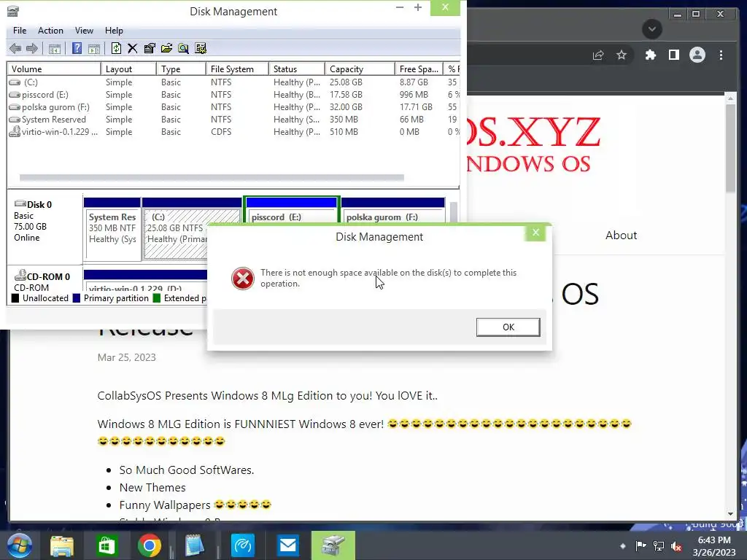The image size is (747, 560).
Task: Open File Explorer from the taskbar
Action: 62,545
